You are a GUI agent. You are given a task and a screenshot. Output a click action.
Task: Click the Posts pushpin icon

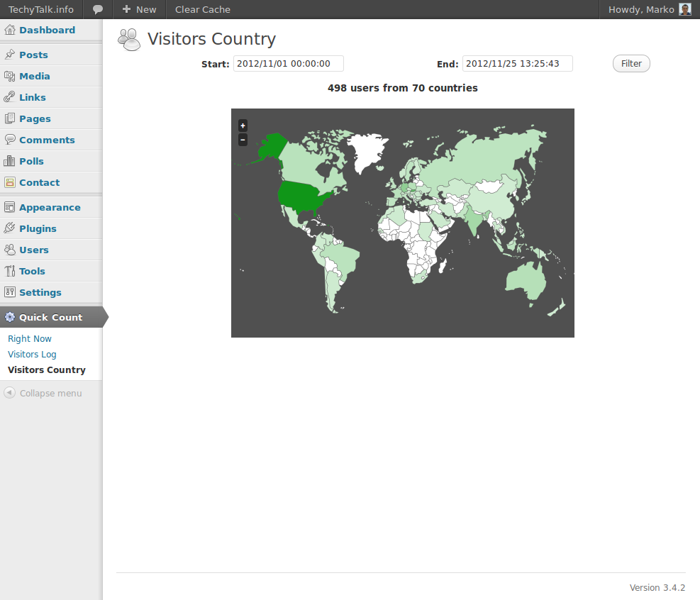10,55
